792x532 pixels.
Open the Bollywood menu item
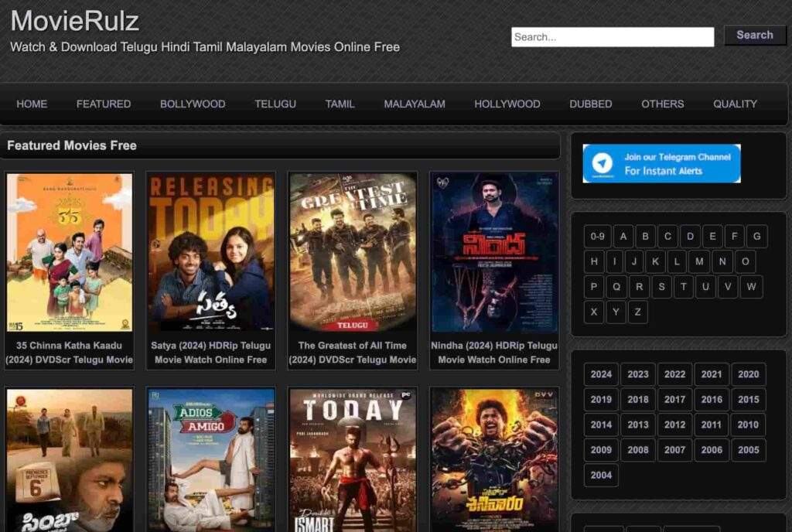pos(193,104)
